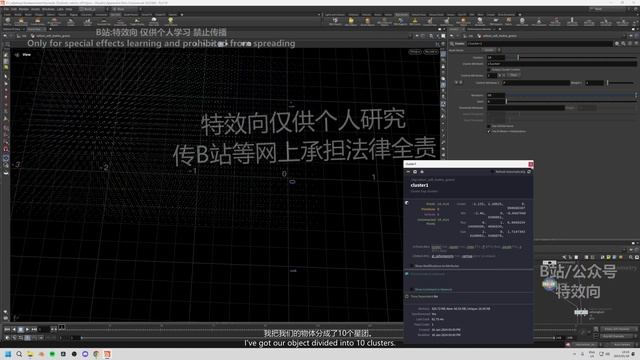Image resolution: width=640 pixels, height=360 pixels.
Task: Toggle the lower checkbox under Threshold Attribute
Action: tap(489, 131)
